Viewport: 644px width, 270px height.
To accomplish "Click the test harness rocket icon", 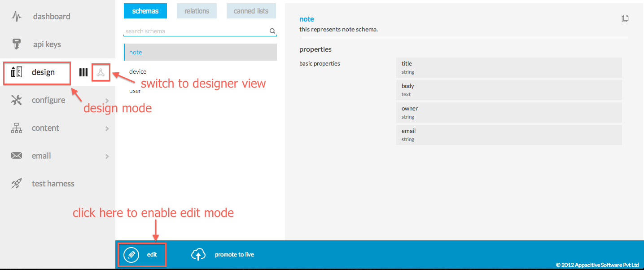I will (x=17, y=183).
